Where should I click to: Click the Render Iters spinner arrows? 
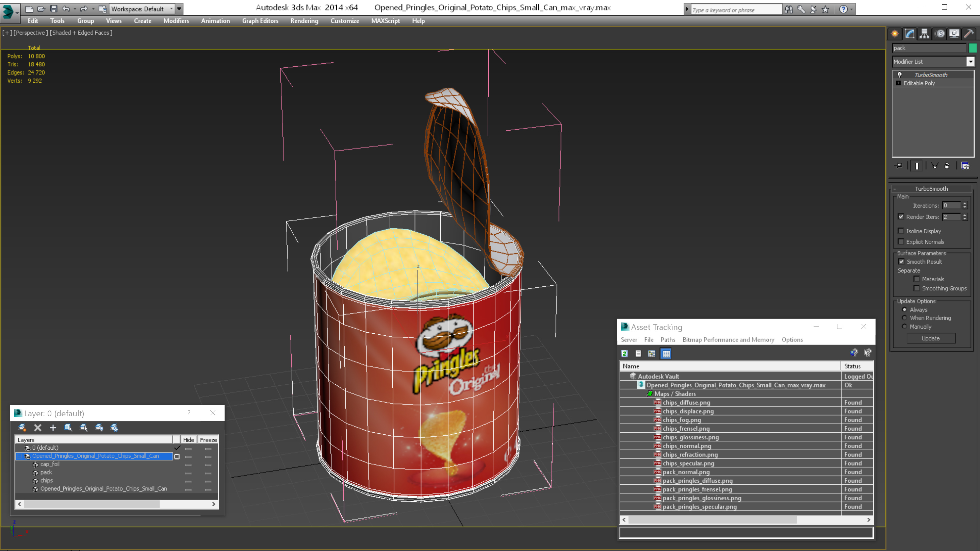click(964, 217)
